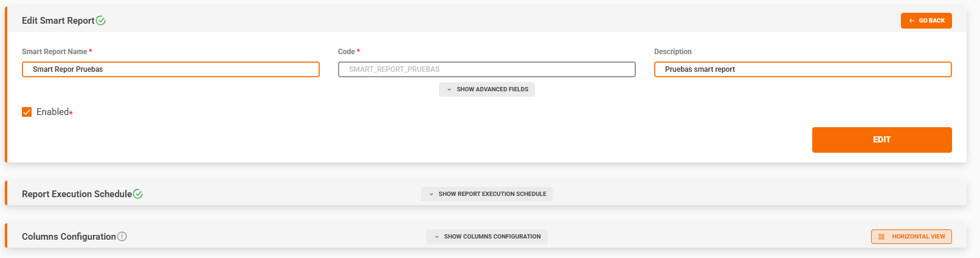Focus the Smart Report Name field

coord(171,69)
